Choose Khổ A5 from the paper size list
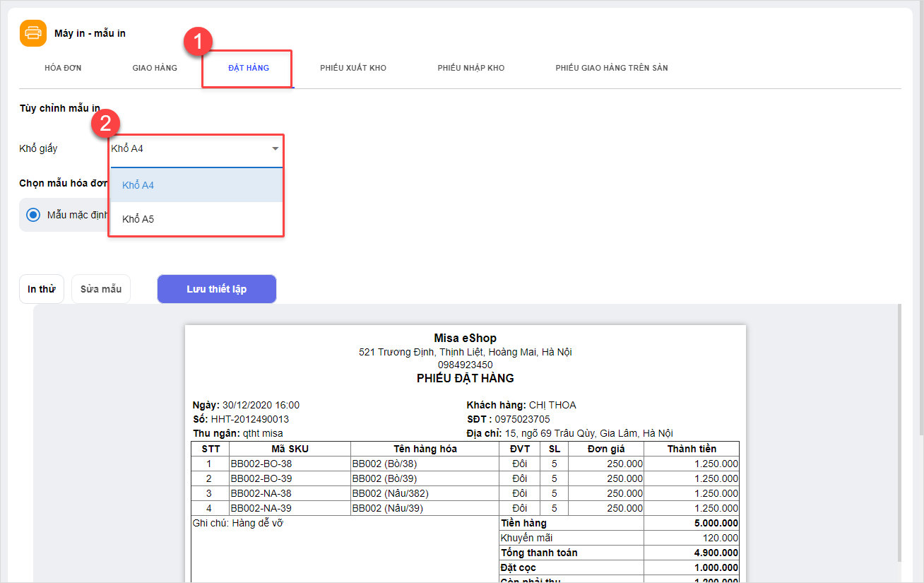Viewport: 924px width, 583px height. pyautogui.click(x=196, y=219)
